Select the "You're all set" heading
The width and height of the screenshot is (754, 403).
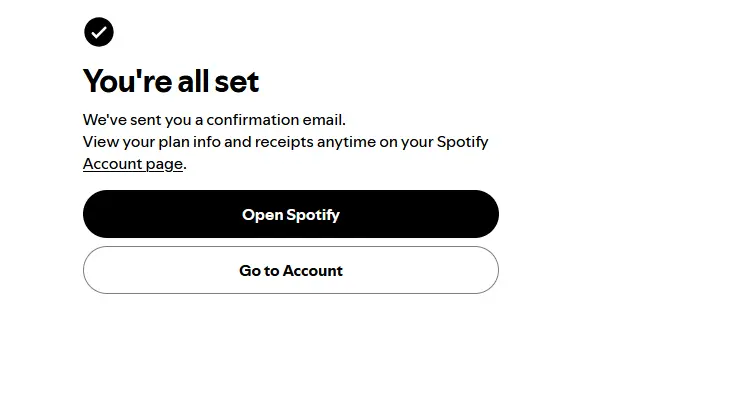(171, 81)
